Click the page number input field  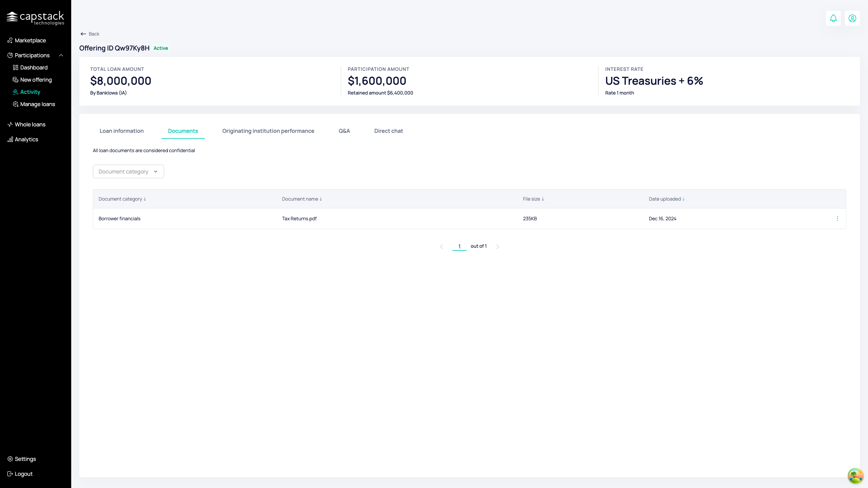(459, 246)
